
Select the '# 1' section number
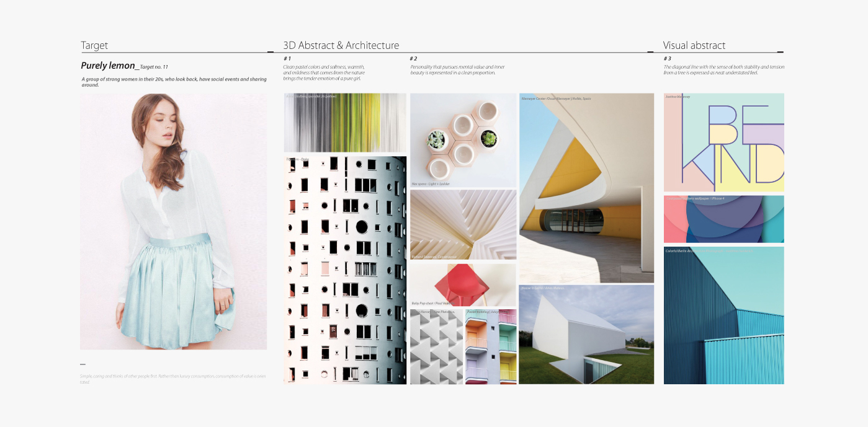pyautogui.click(x=287, y=58)
